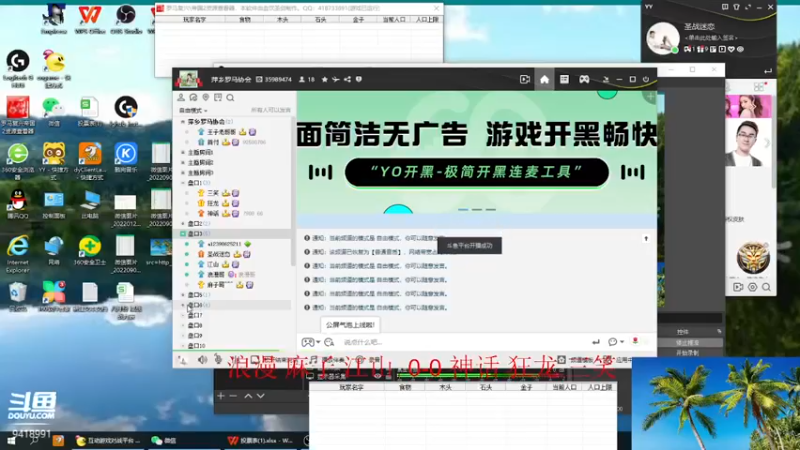Select the 盘口9 channel
The width and height of the screenshot is (800, 450).
click(x=195, y=336)
